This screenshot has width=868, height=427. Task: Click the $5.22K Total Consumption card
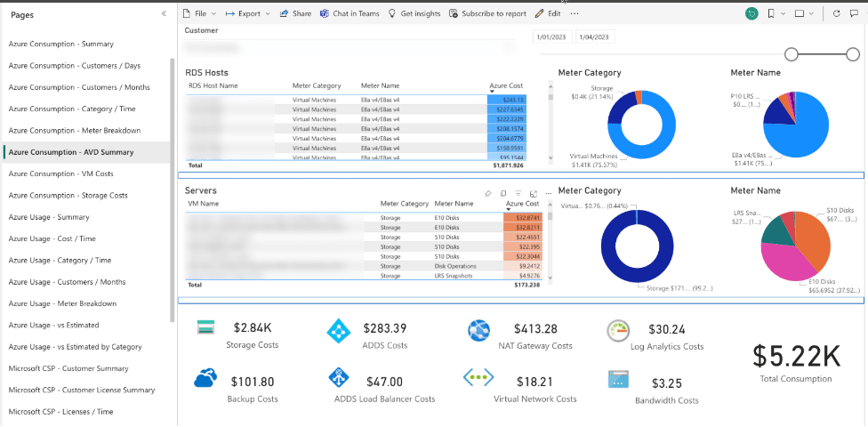coord(795,362)
